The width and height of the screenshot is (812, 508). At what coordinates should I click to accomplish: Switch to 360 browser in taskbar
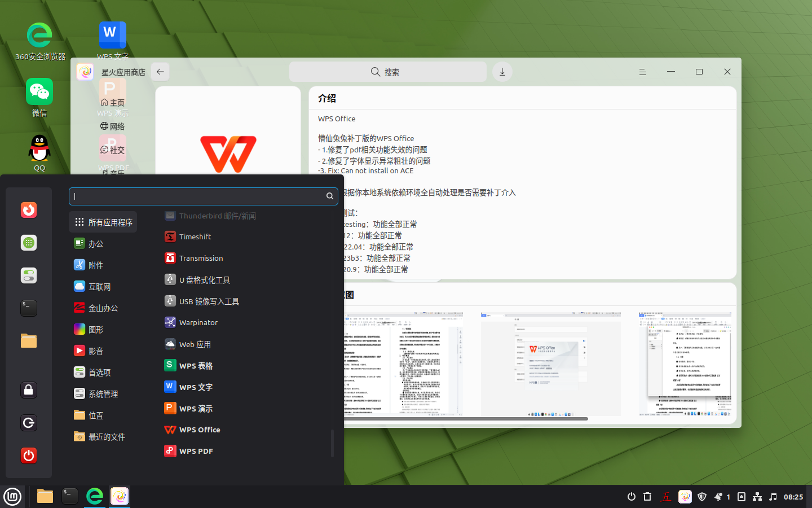coord(95,496)
